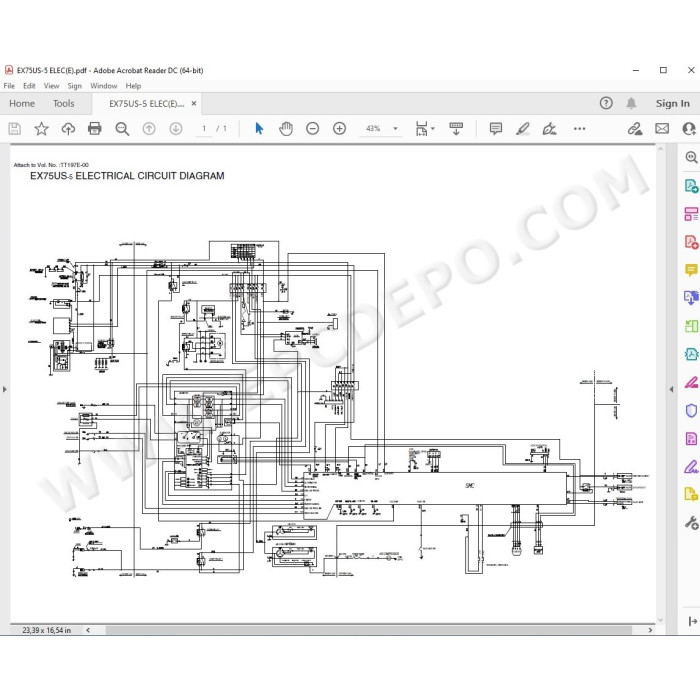The image size is (700, 700).
Task: Zoom in with plus button
Action: 339,129
